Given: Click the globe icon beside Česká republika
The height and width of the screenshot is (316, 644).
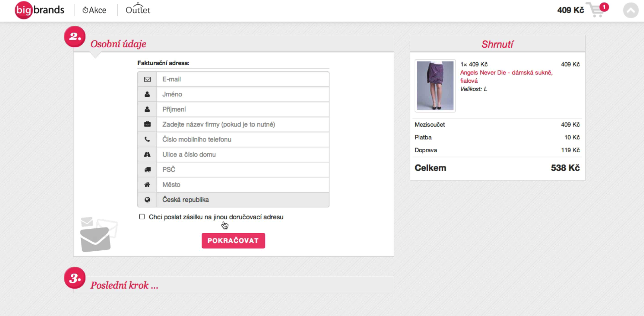Looking at the screenshot, I should point(147,200).
